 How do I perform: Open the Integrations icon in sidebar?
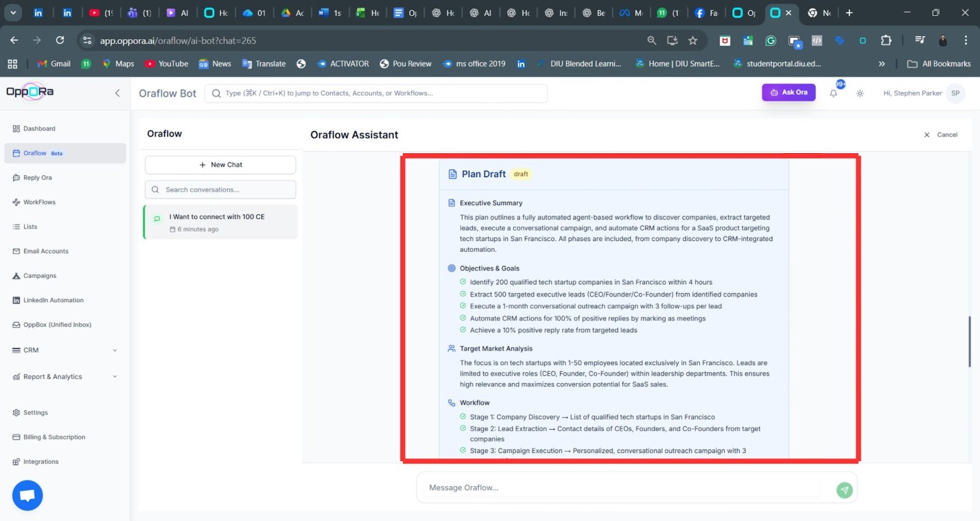17,462
